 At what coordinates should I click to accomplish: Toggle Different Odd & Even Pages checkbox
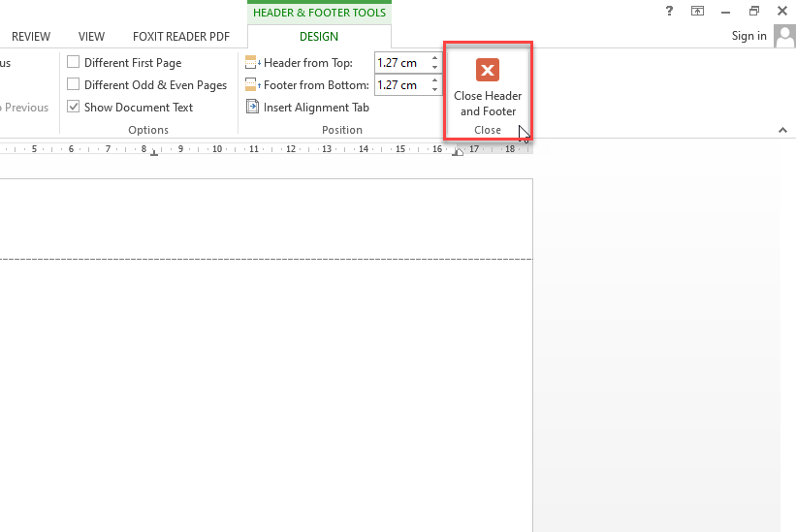click(74, 85)
